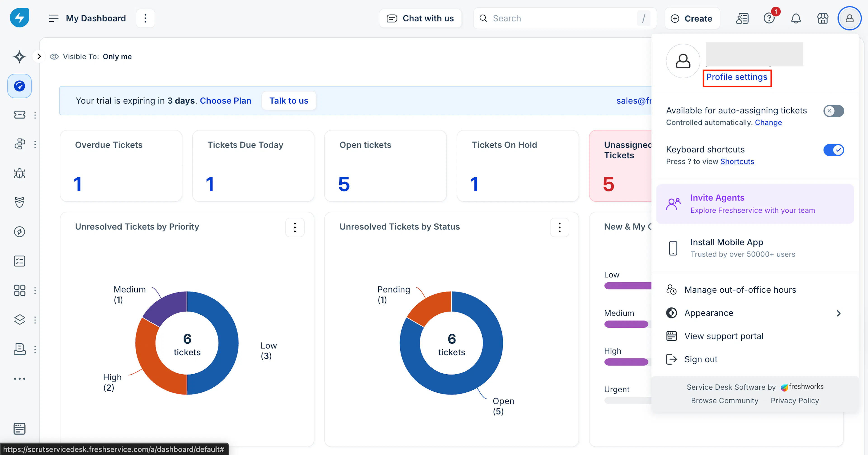
Task: Select Manage out-of-office hours
Action: (740, 290)
